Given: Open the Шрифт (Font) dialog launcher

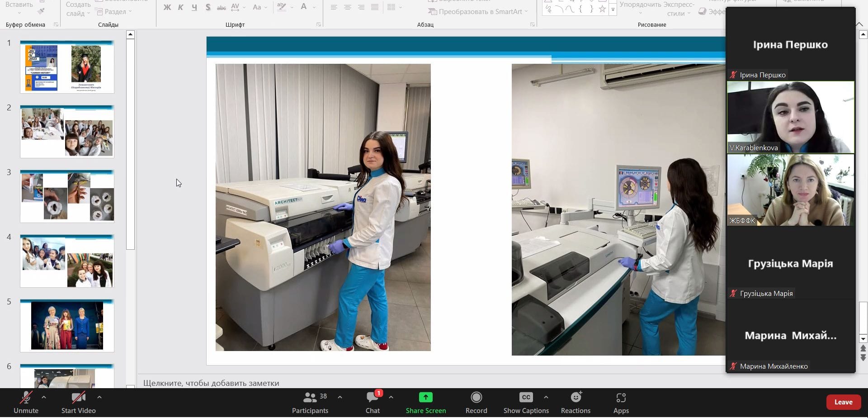Looking at the screenshot, I should (x=319, y=24).
